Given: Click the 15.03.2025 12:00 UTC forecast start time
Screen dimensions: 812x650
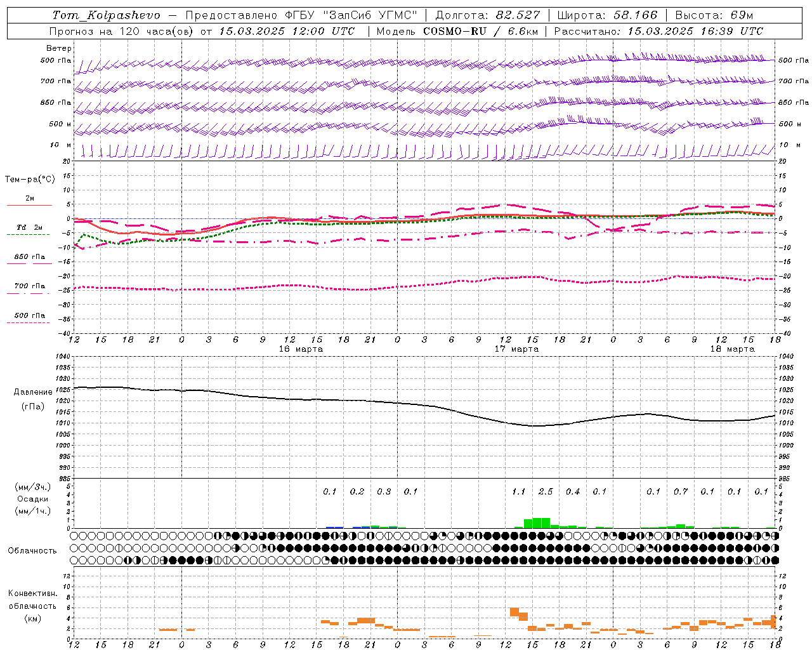Looking at the screenshot, I should pos(287,31).
